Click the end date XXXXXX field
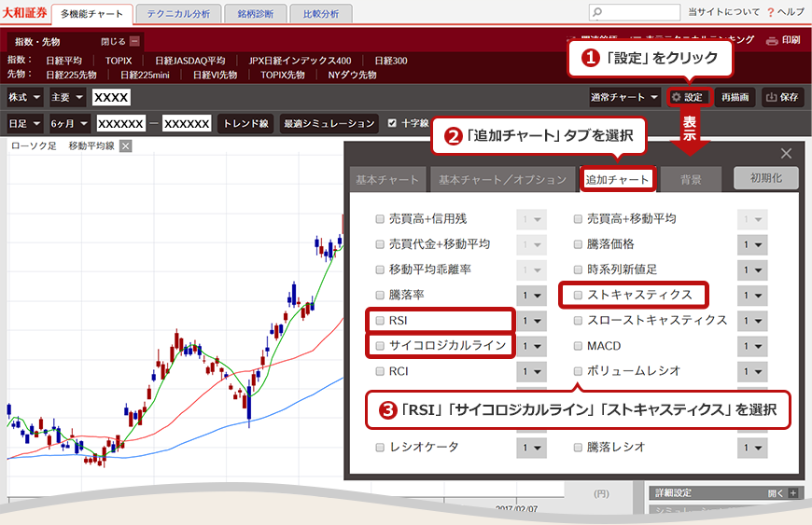This screenshot has width=812, height=525. (187, 124)
